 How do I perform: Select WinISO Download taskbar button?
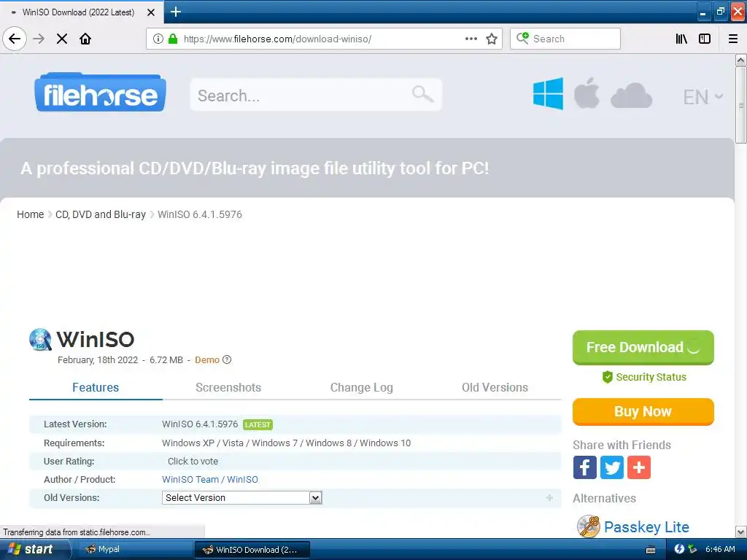(252, 550)
